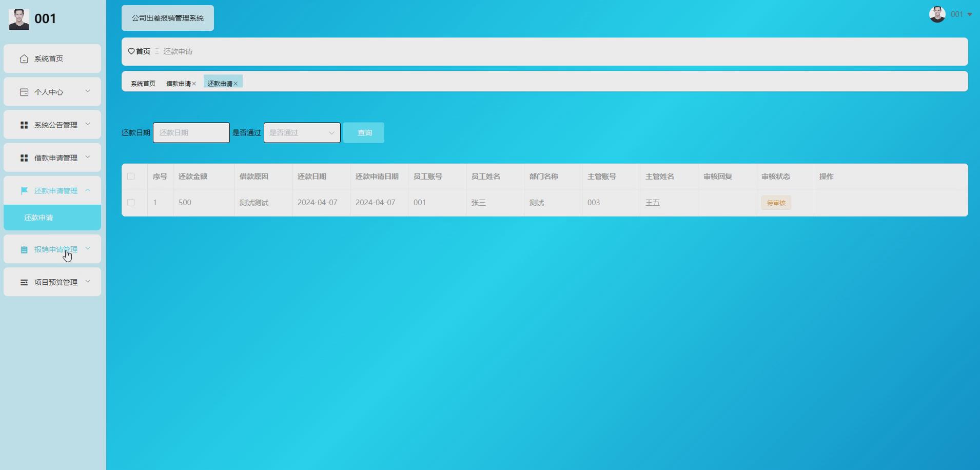
Task: Tick the select-all checkbox in table header
Action: click(x=131, y=177)
